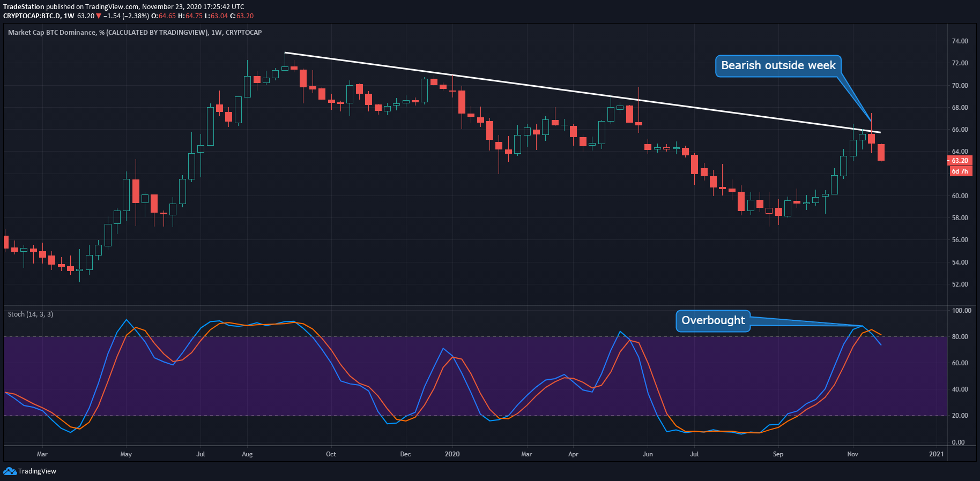Click the 100.00 stochastic axis label
Viewport: 980px width, 481px height.
tap(961, 311)
